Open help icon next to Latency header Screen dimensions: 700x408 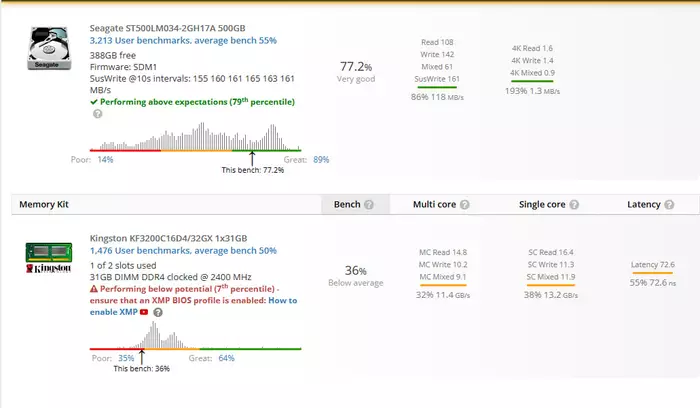(669, 204)
